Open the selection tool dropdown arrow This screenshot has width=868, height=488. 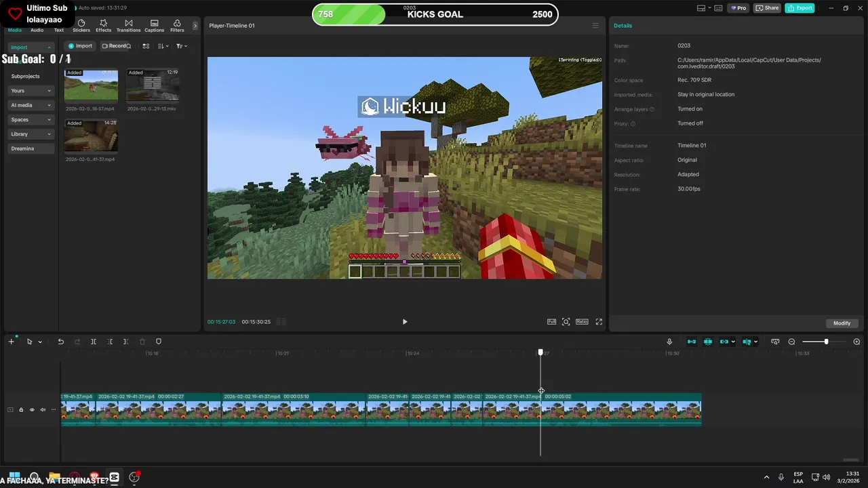[x=40, y=342]
